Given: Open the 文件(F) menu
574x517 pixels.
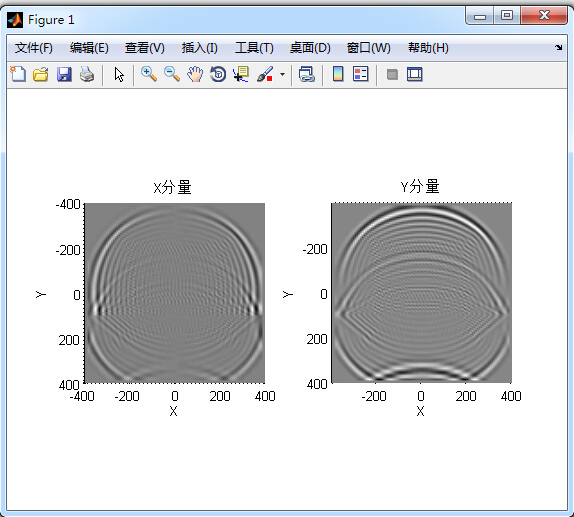Looking at the screenshot, I should (34, 48).
